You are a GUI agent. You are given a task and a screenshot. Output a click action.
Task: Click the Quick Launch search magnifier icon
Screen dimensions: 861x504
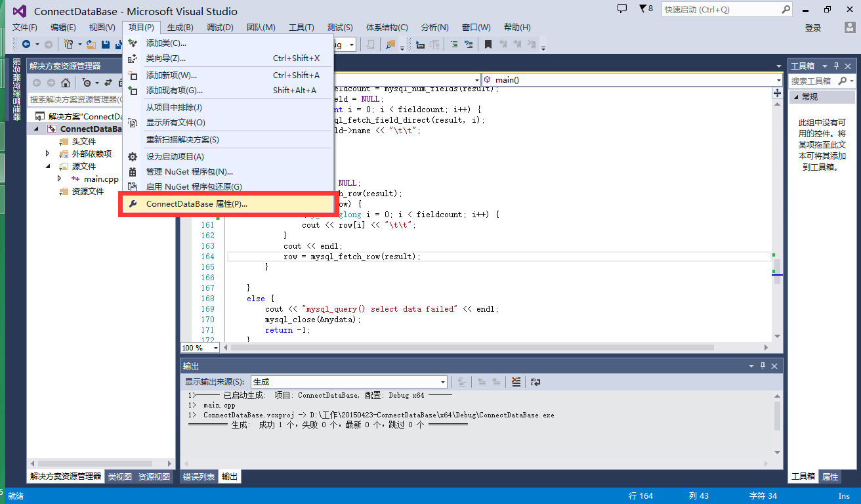point(786,9)
